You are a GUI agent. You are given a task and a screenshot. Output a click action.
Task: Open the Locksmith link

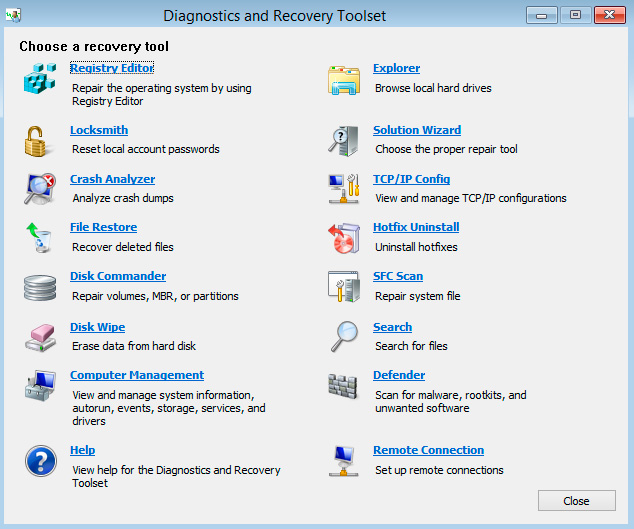[99, 130]
